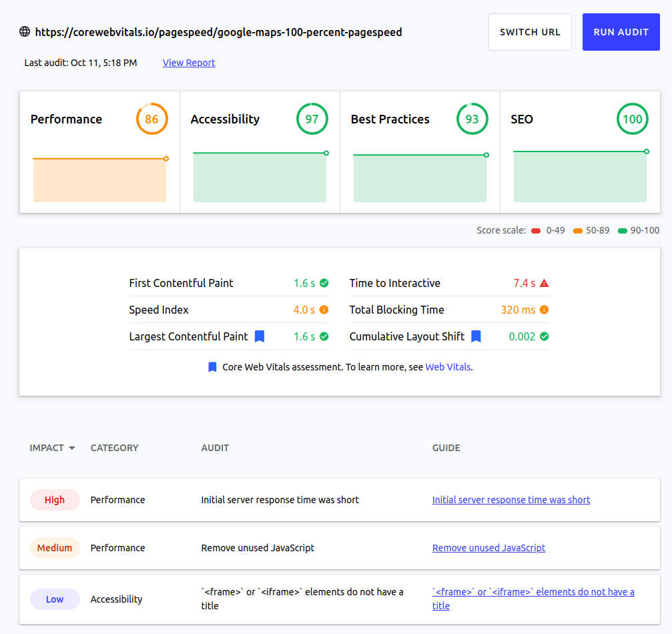Click the Performance score gauge showing 86

coord(151,119)
